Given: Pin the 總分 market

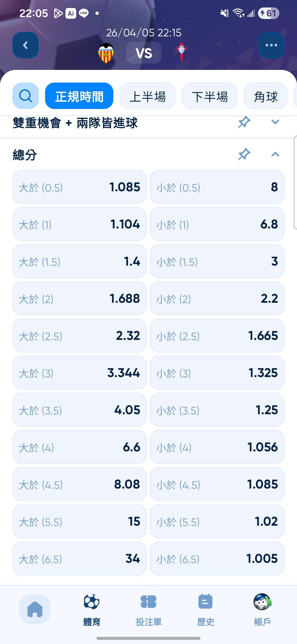Looking at the screenshot, I should [x=244, y=154].
